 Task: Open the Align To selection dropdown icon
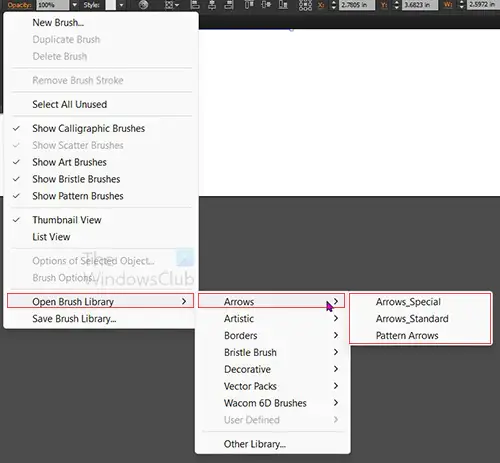(172, 5)
